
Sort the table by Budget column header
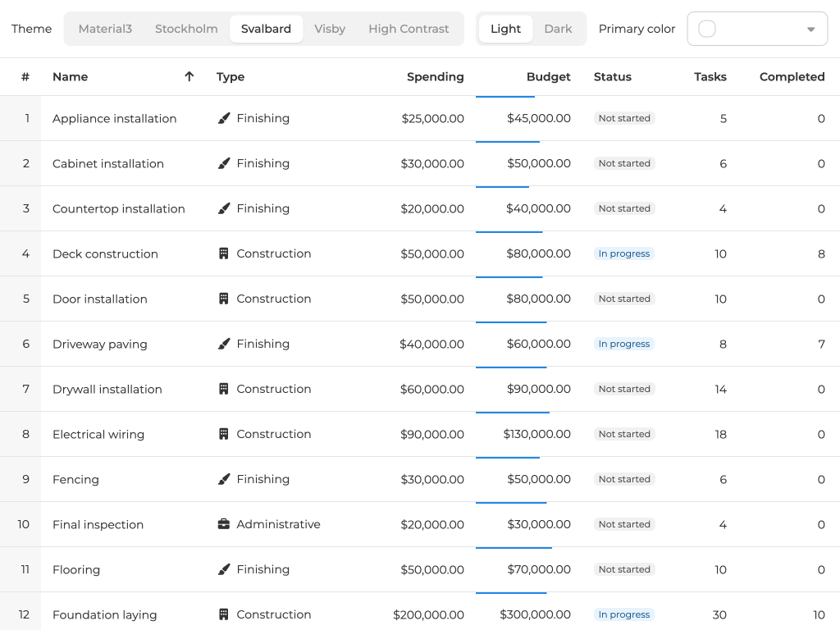pyautogui.click(x=548, y=76)
